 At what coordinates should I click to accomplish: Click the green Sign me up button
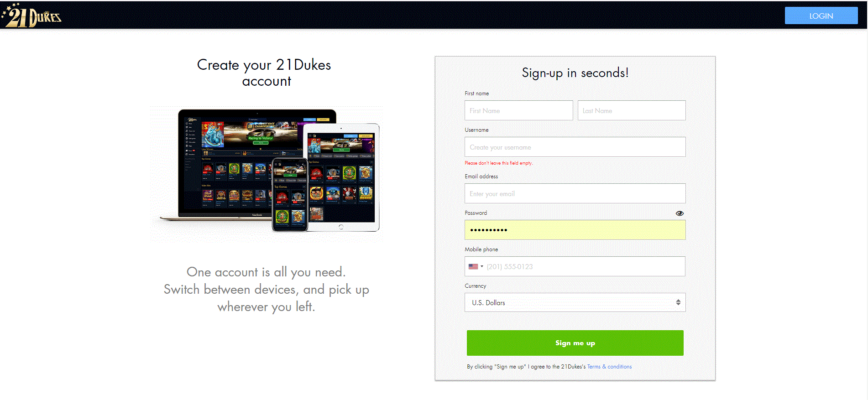(575, 343)
